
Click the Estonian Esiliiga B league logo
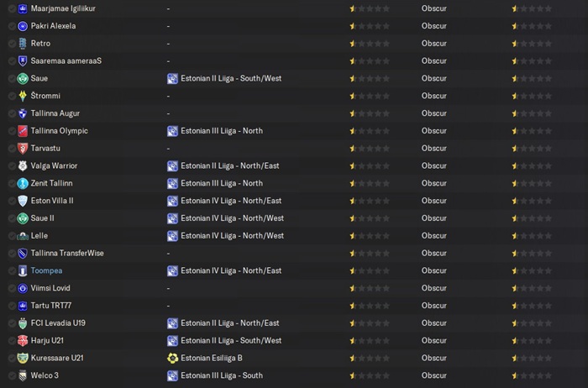coord(172,358)
